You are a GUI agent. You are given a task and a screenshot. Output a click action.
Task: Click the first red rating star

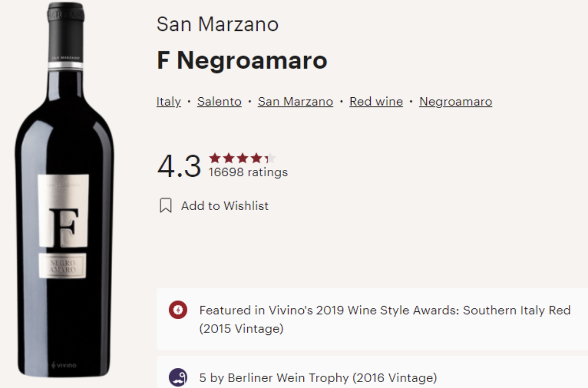215,158
